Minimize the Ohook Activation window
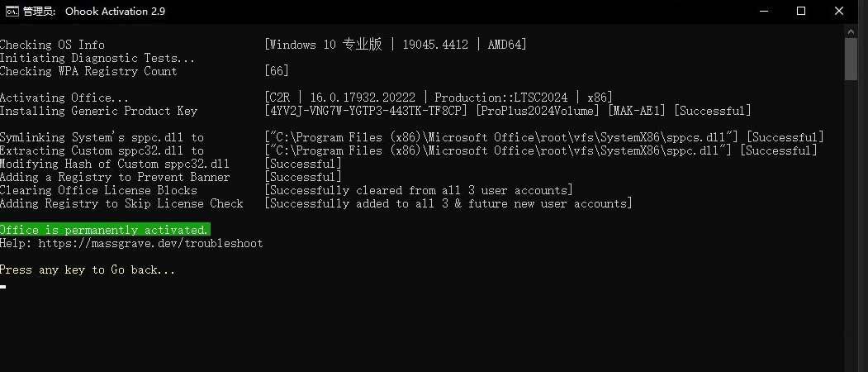The width and height of the screenshot is (868, 372). [763, 11]
